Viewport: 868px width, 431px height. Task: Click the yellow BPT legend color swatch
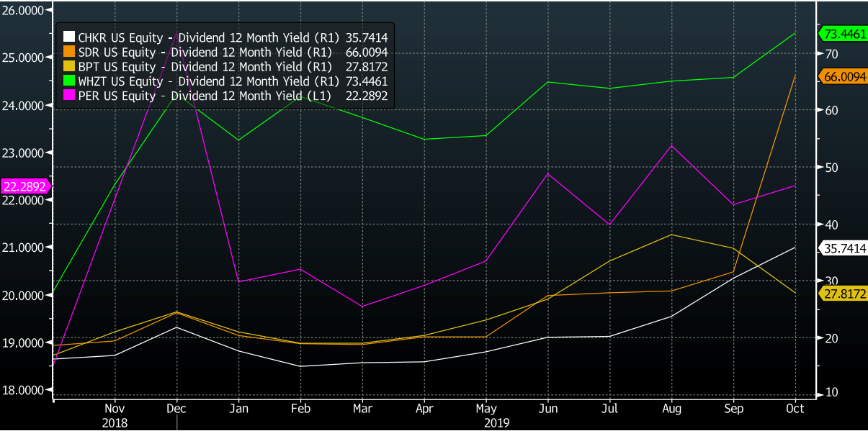click(68, 66)
